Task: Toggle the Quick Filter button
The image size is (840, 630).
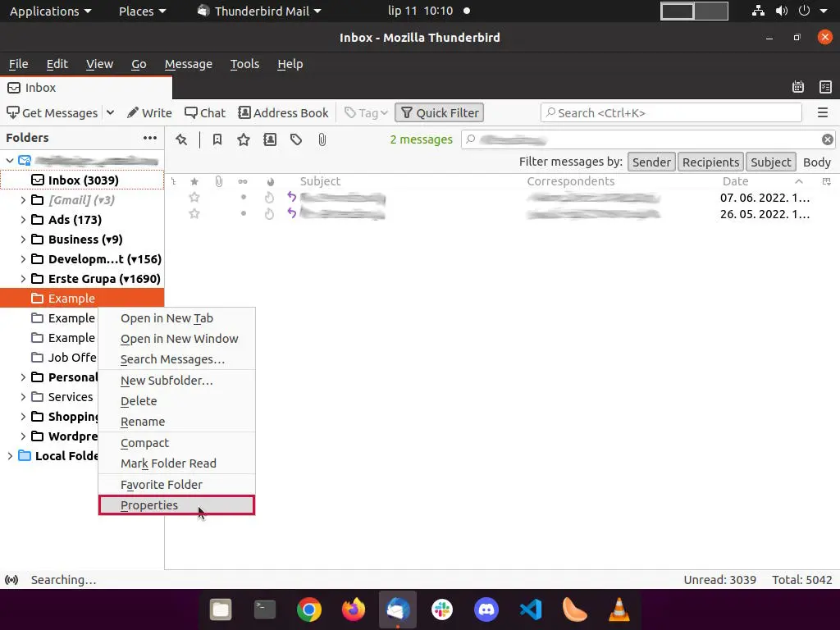Action: (x=440, y=113)
